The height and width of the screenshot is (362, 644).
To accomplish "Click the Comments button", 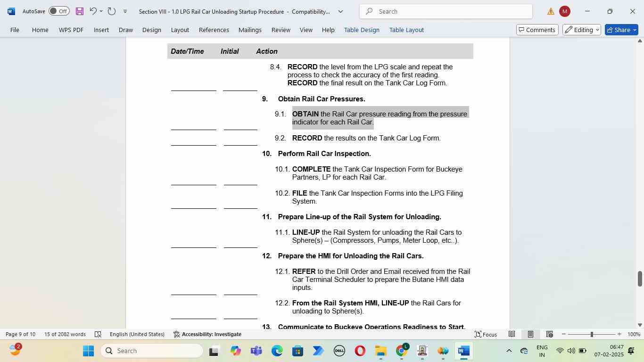I will tap(537, 30).
